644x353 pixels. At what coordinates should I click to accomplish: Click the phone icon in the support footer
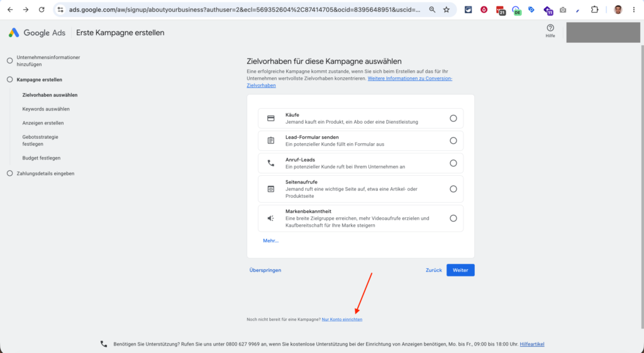tap(104, 344)
